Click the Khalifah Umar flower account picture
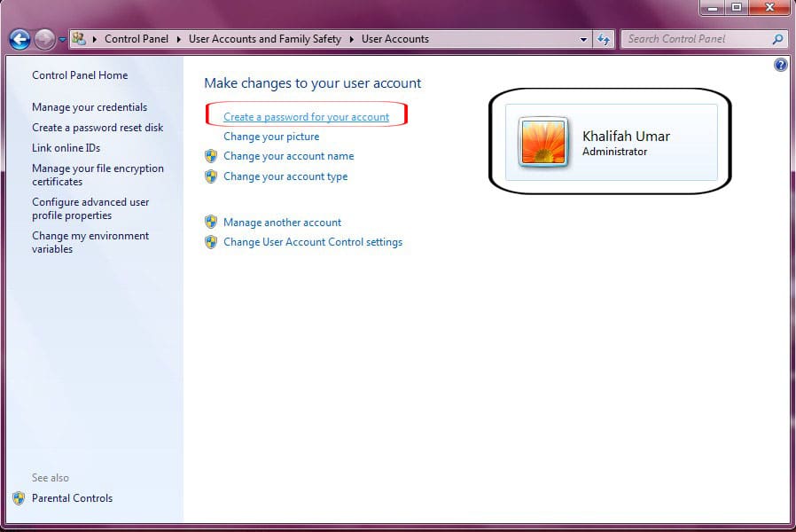 click(x=543, y=142)
